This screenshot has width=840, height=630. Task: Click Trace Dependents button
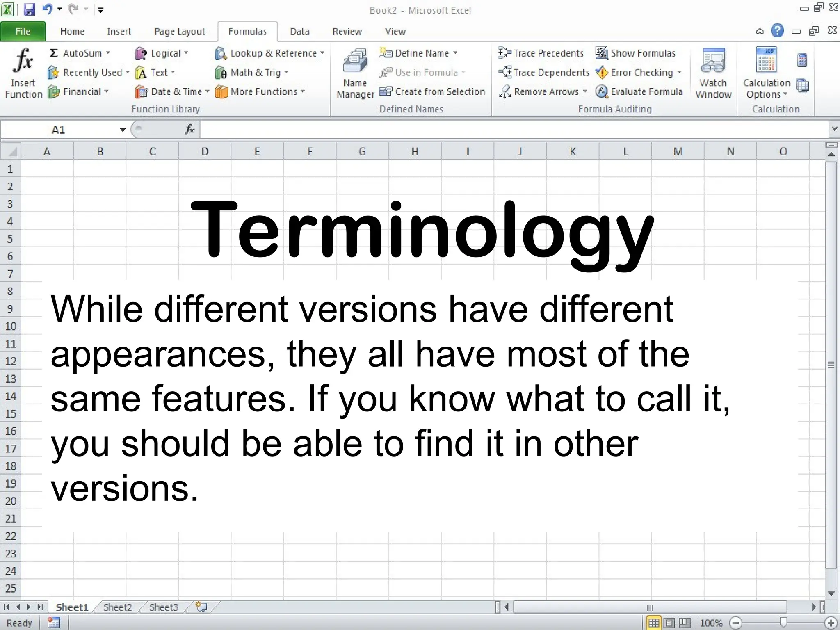[x=544, y=73]
